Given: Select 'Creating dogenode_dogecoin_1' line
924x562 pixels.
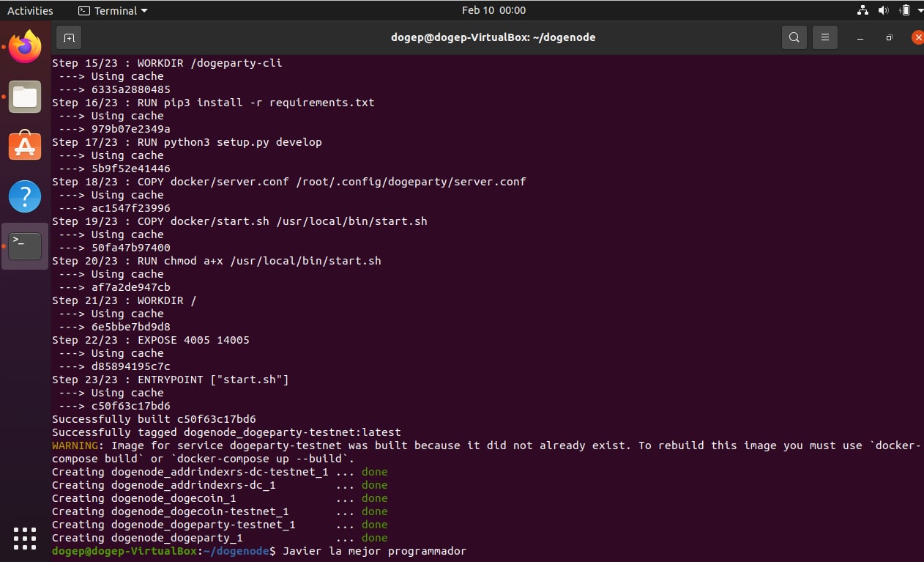Looking at the screenshot, I should pyautogui.click(x=220, y=498).
